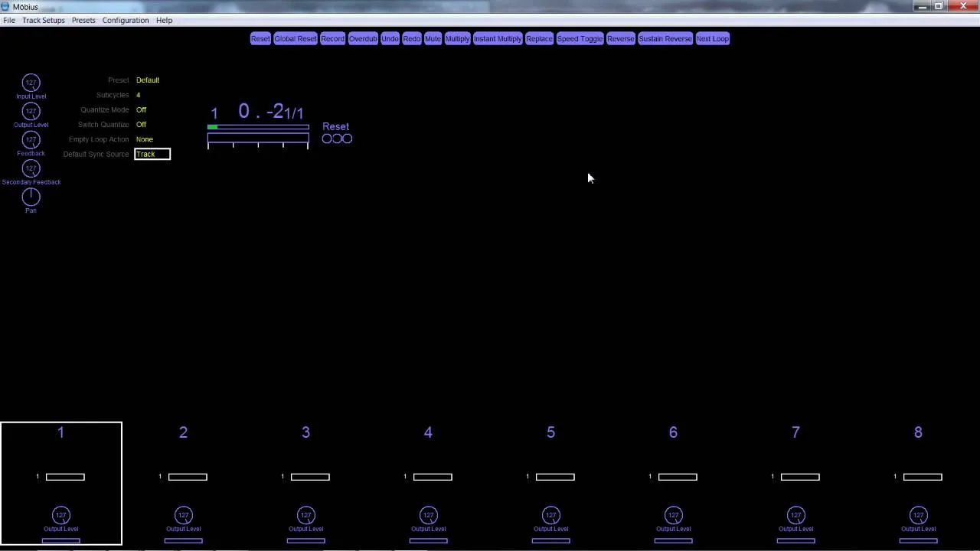Viewport: 980px width, 551px height.
Task: Click track 6's Output Level knob
Action: [673, 515]
